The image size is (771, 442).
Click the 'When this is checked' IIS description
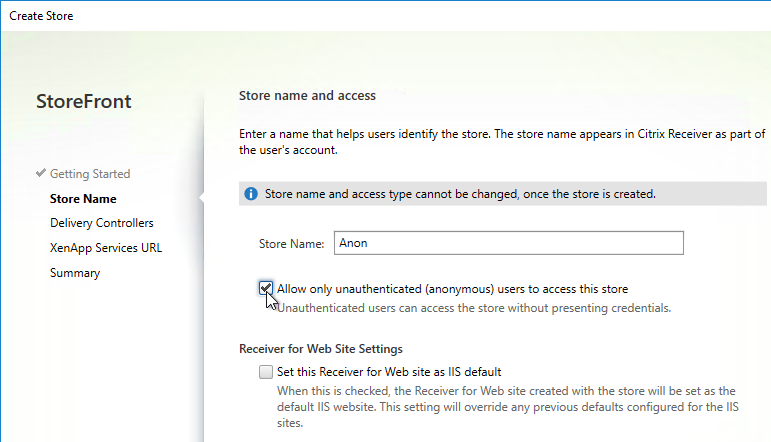tap(507, 407)
